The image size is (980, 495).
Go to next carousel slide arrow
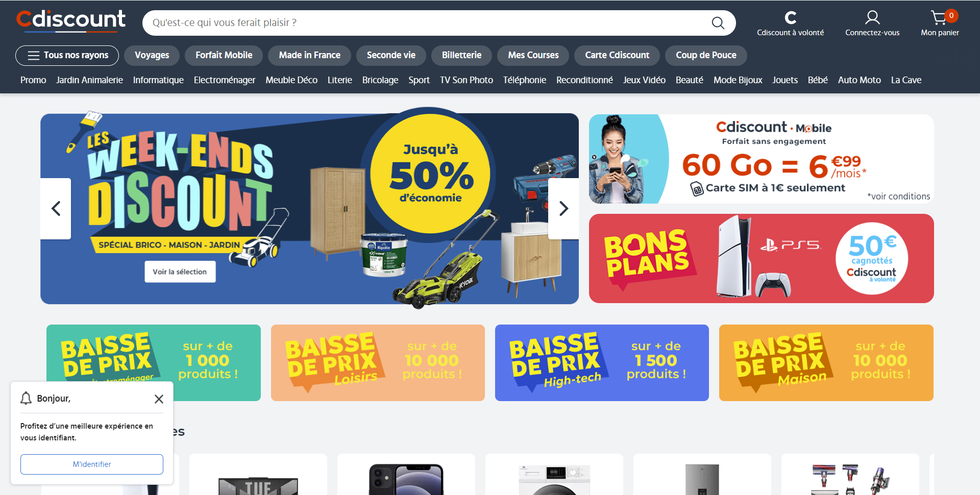pos(563,208)
